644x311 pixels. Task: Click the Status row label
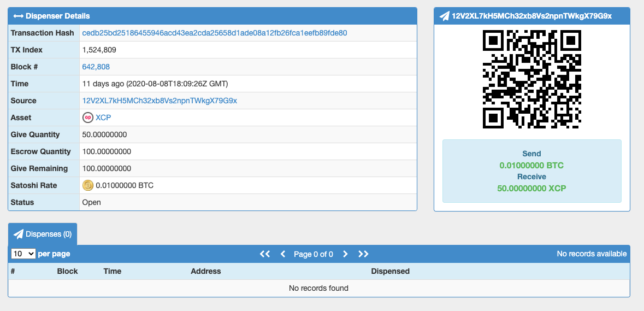pos(22,203)
